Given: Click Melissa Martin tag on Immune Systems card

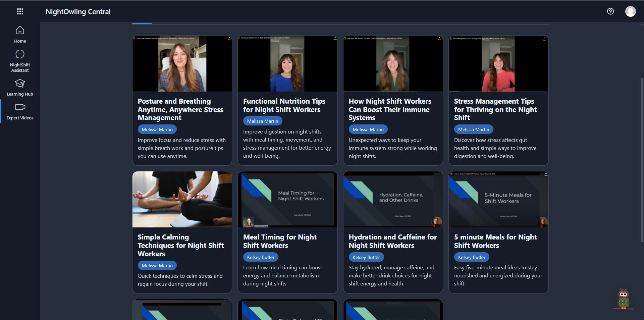Looking at the screenshot, I should point(368,129).
